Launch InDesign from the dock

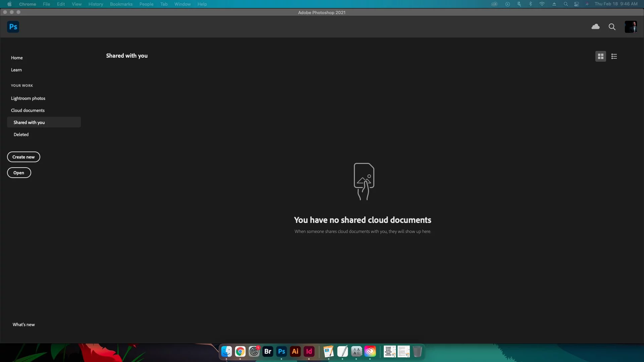click(309, 351)
